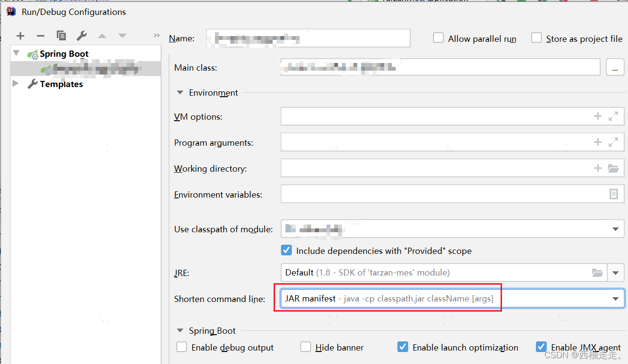Add a new run configuration
This screenshot has width=628, height=364.
pyautogui.click(x=20, y=36)
